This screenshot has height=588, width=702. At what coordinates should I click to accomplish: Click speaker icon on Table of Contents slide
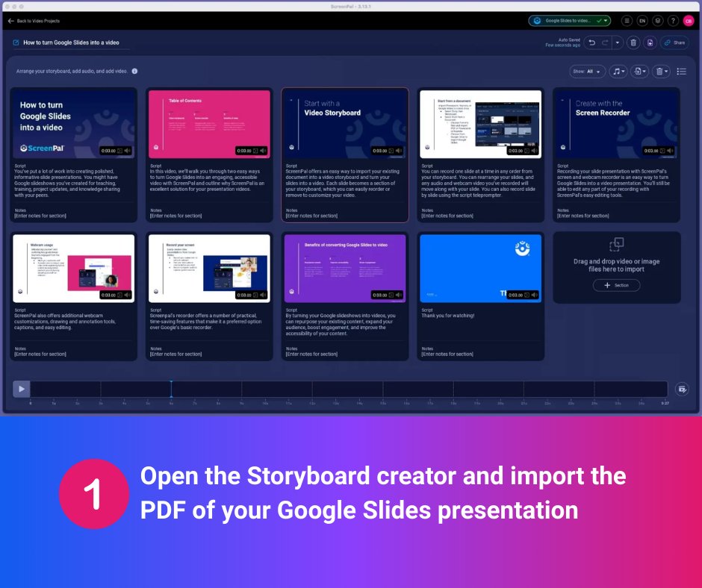tap(263, 151)
